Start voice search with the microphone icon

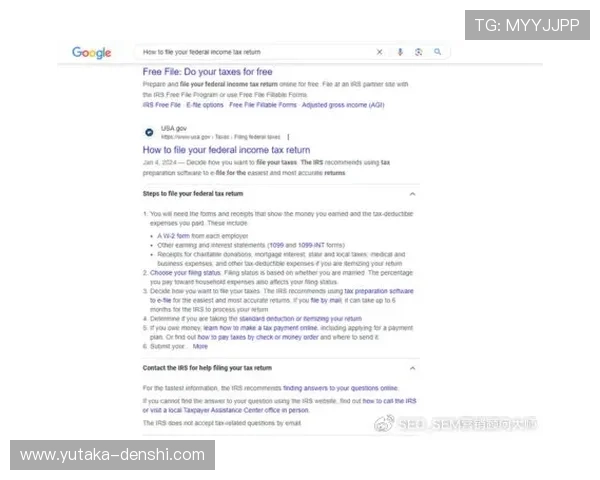click(x=400, y=52)
